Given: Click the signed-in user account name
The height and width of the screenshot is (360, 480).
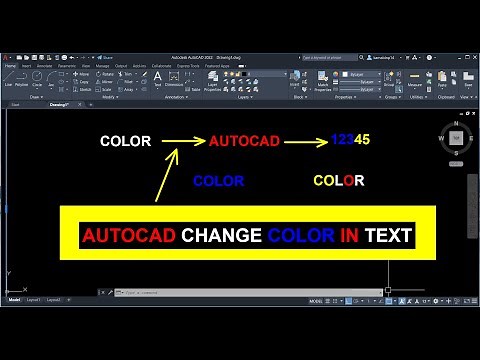Looking at the screenshot, I should click(384, 58).
